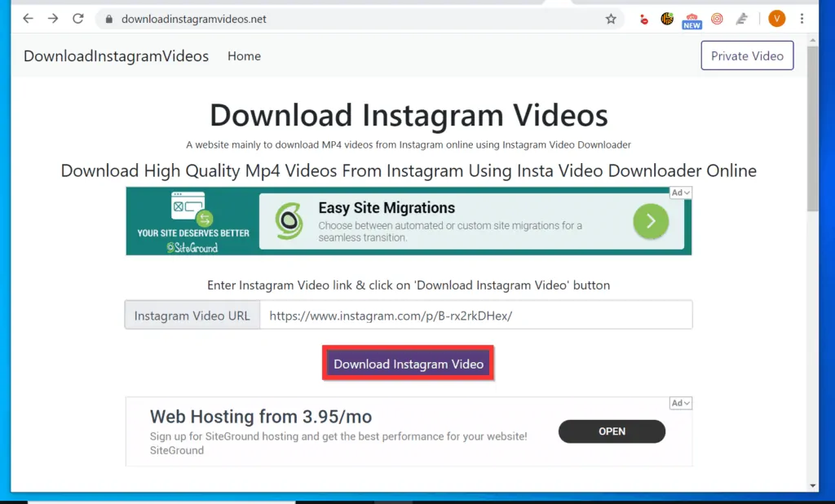Click the extension icon with NEW badge
Image resolution: width=835 pixels, height=504 pixels.
[691, 18]
